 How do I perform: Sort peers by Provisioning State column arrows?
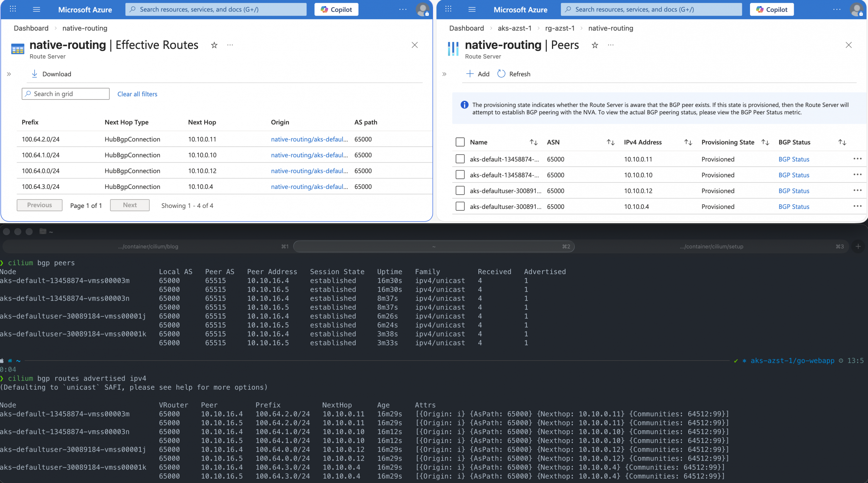765,142
